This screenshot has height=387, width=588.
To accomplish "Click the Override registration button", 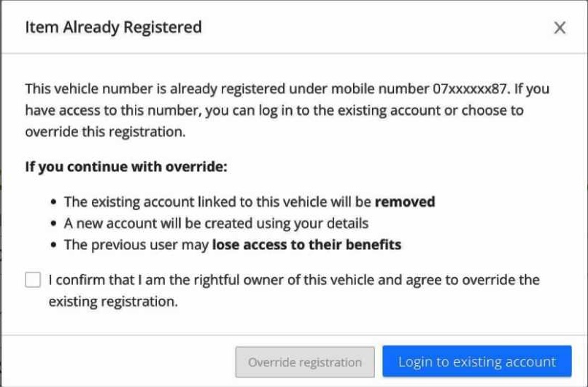I will coord(305,361).
